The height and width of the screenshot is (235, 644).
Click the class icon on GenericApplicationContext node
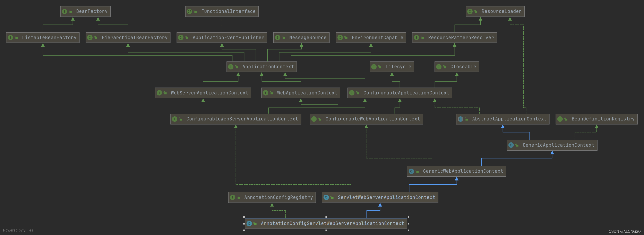[511, 145]
